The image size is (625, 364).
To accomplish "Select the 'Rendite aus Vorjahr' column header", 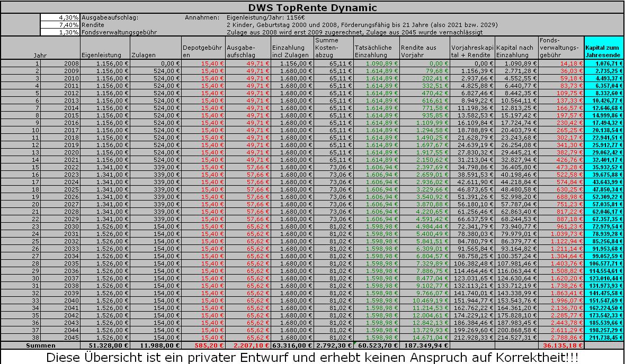I will pyautogui.click(x=425, y=48).
